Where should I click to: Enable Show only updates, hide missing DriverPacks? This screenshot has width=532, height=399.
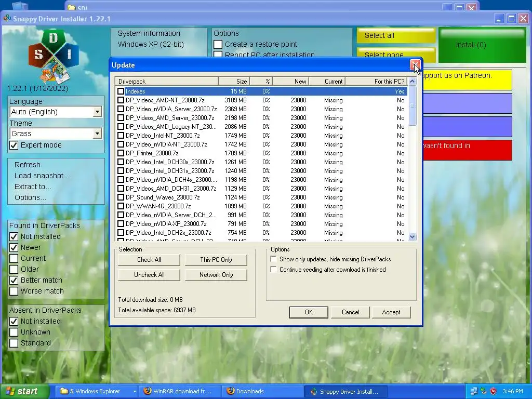(273, 259)
